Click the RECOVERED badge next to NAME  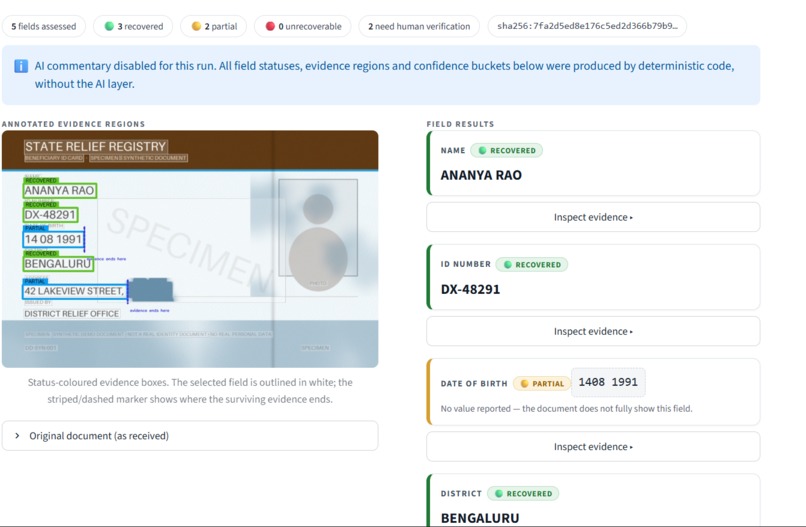tap(506, 151)
